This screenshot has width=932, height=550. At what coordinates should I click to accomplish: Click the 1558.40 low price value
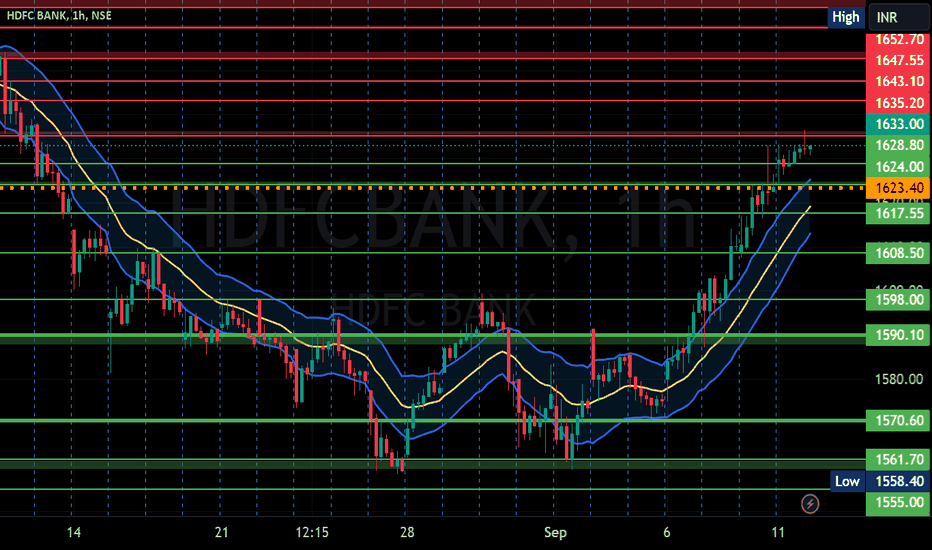pyautogui.click(x=899, y=481)
